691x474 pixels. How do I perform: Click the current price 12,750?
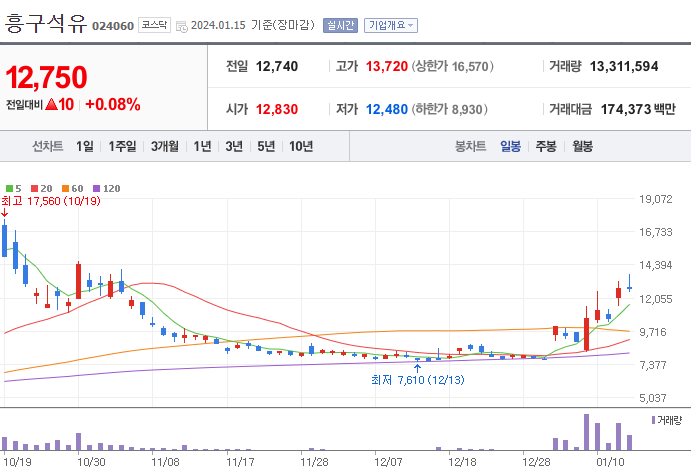[46, 78]
